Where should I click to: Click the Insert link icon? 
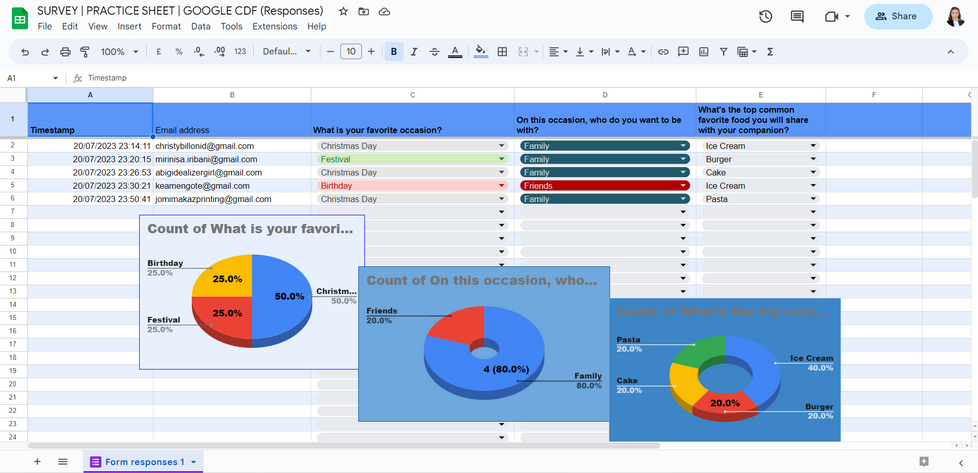pos(663,52)
